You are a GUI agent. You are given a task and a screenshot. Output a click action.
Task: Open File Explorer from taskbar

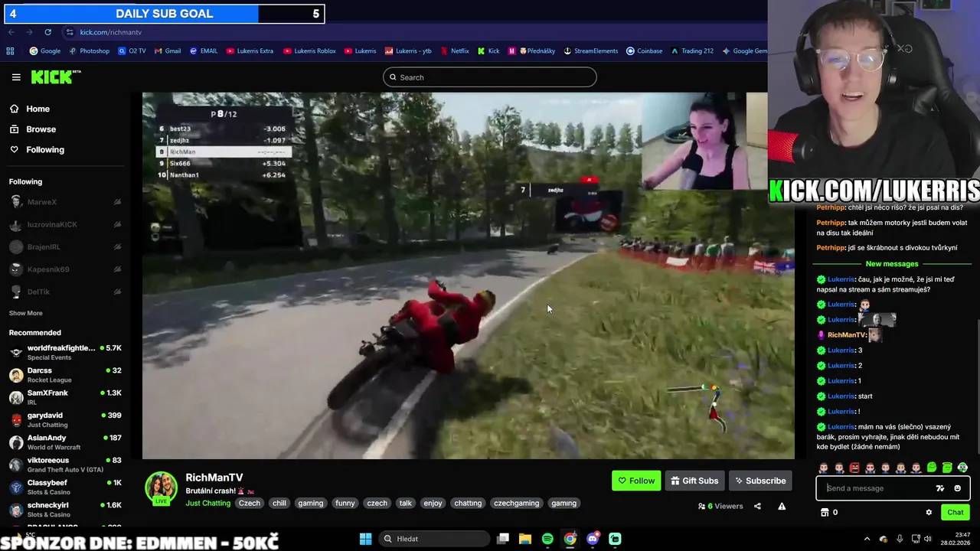(525, 539)
